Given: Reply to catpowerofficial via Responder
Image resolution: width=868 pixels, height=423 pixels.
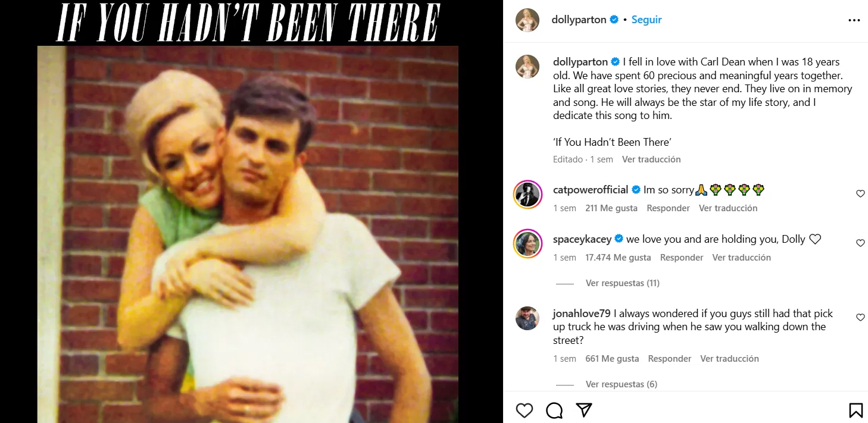Looking at the screenshot, I should [669, 208].
